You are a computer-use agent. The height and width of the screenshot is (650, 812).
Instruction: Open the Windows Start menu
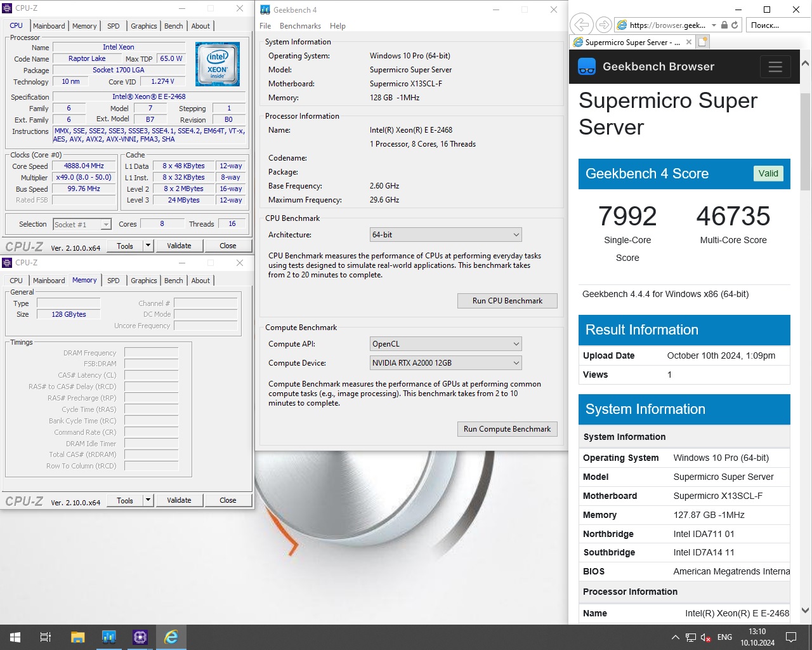coord(15,637)
